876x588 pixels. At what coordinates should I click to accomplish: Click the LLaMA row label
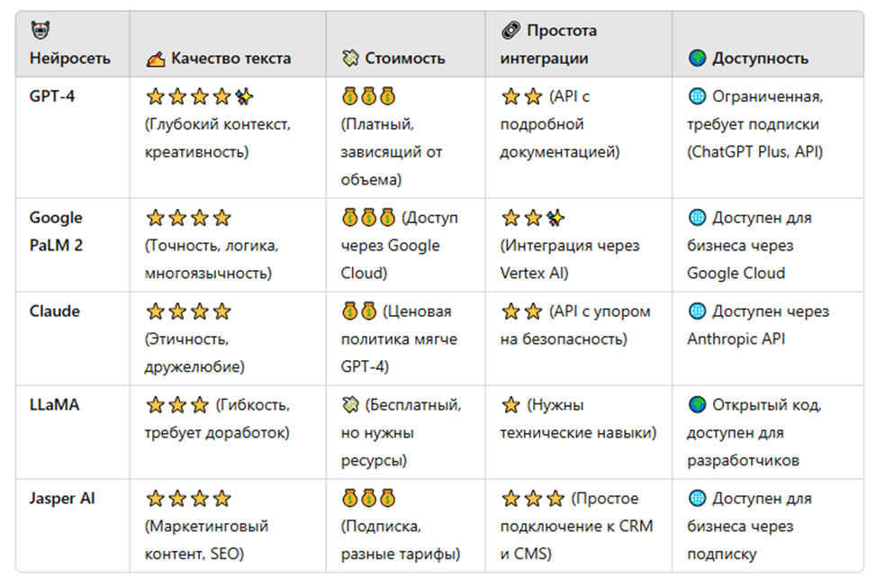55,406
